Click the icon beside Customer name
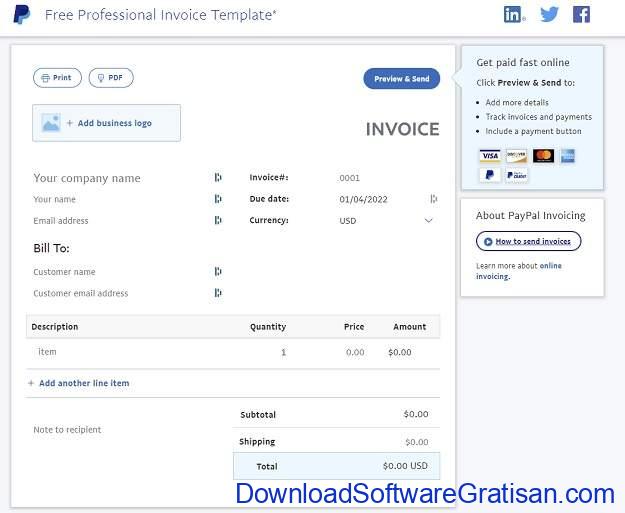 point(218,271)
